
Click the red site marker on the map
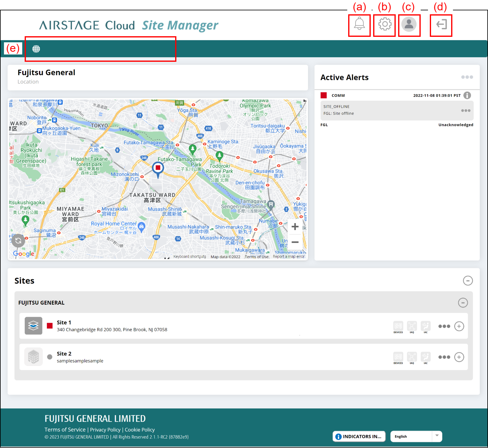(158, 168)
